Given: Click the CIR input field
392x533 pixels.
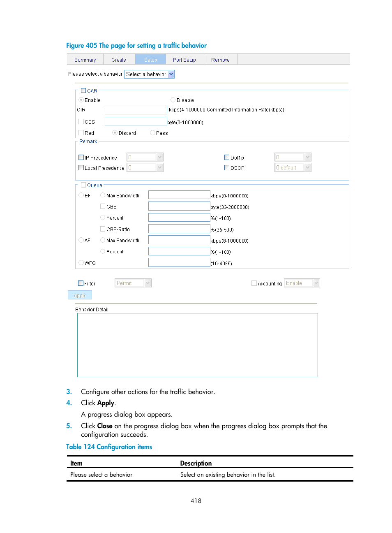Looking at the screenshot, I should tap(136, 110).
